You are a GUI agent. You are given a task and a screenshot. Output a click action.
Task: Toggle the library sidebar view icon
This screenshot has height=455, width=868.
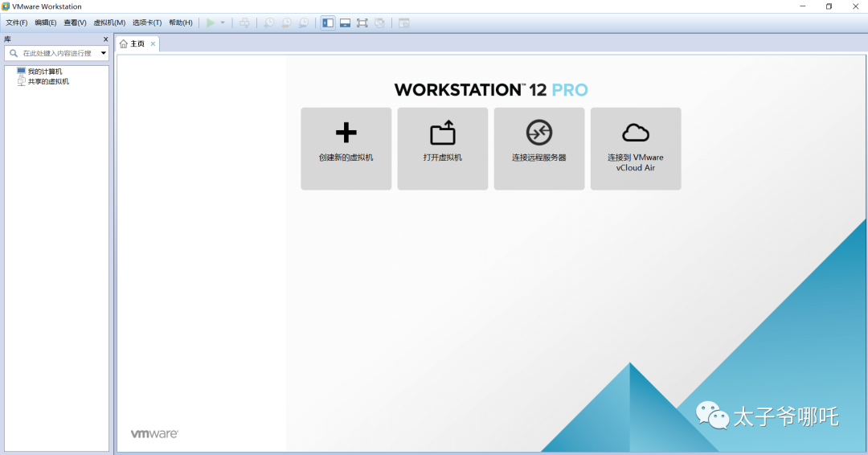point(328,23)
